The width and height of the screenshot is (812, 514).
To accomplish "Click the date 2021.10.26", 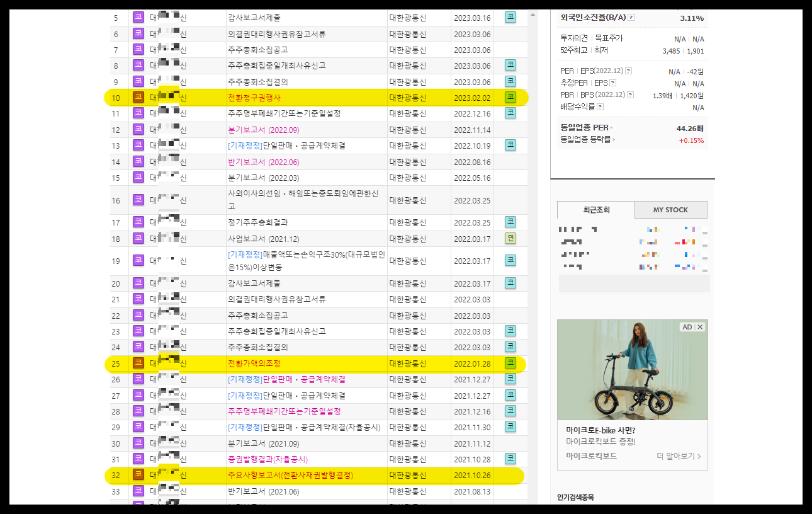I will pyautogui.click(x=472, y=475).
